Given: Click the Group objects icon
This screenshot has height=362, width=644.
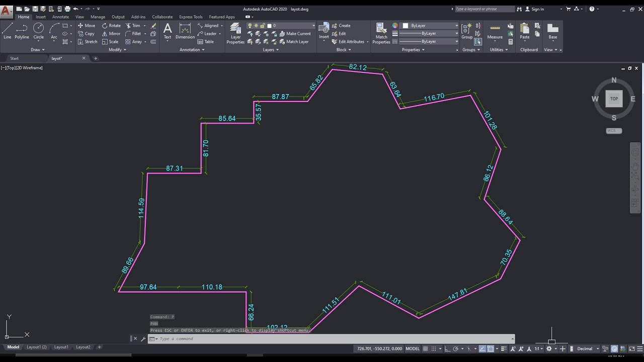Looking at the screenshot, I should click(467, 31).
